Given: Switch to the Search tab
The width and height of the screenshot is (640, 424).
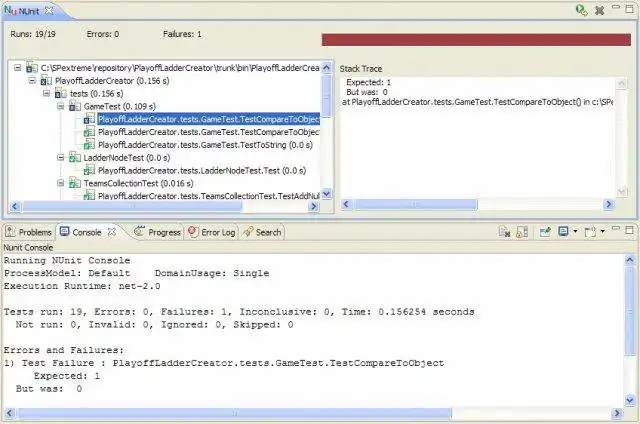Looking at the screenshot, I should point(262,232).
